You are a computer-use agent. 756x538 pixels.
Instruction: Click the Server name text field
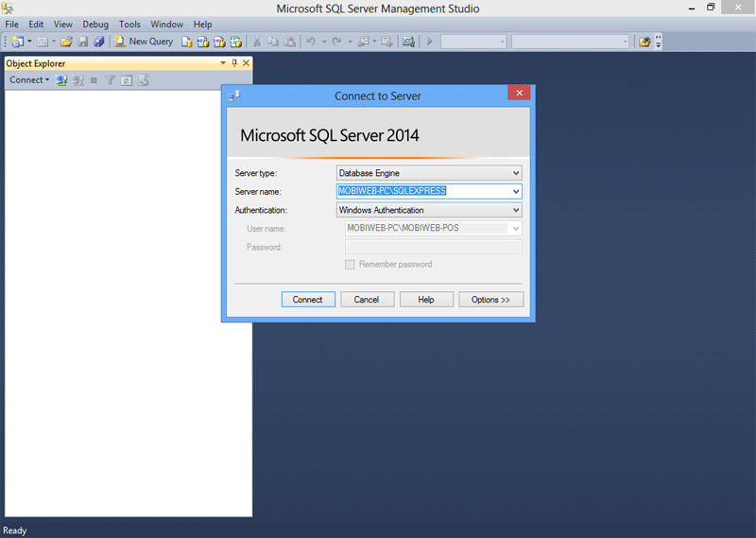[423, 191]
